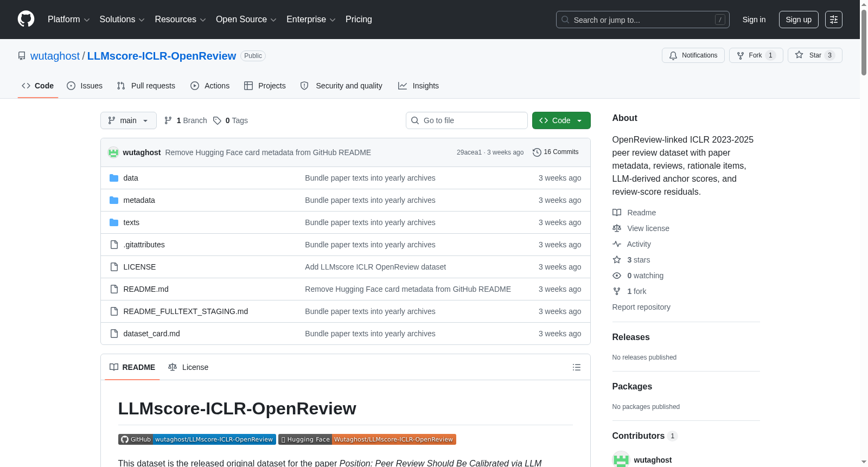This screenshot has width=868, height=467.
Task: Select the License tab in README panel
Action: (x=188, y=367)
